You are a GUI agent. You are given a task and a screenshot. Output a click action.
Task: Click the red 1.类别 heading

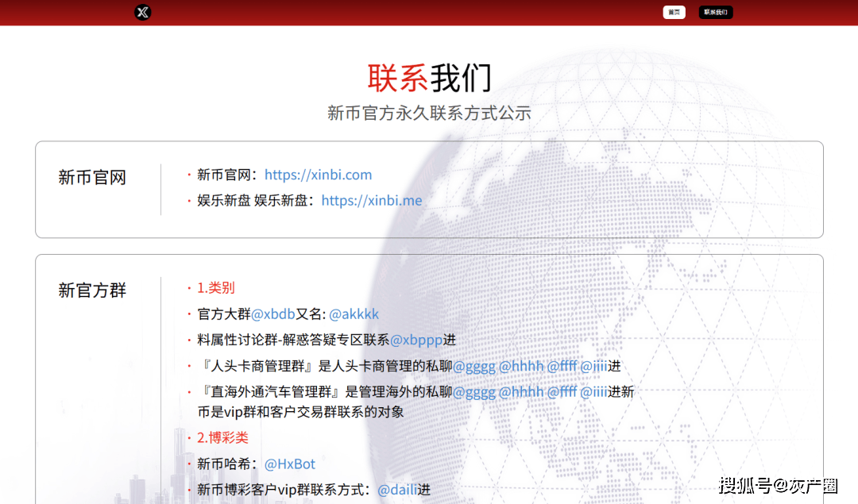tap(215, 287)
